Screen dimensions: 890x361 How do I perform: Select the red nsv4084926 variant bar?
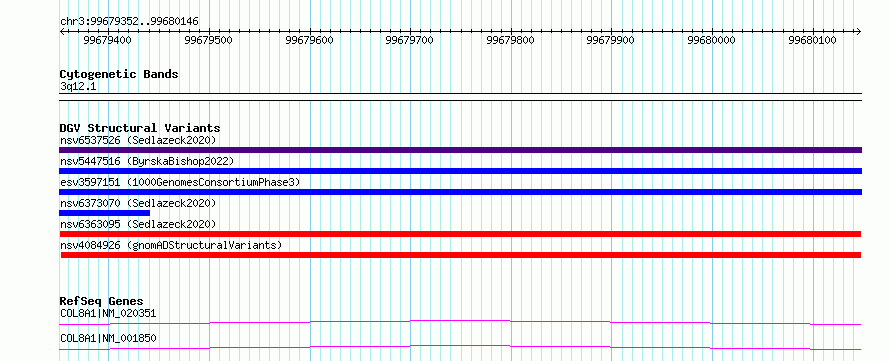coord(461,255)
